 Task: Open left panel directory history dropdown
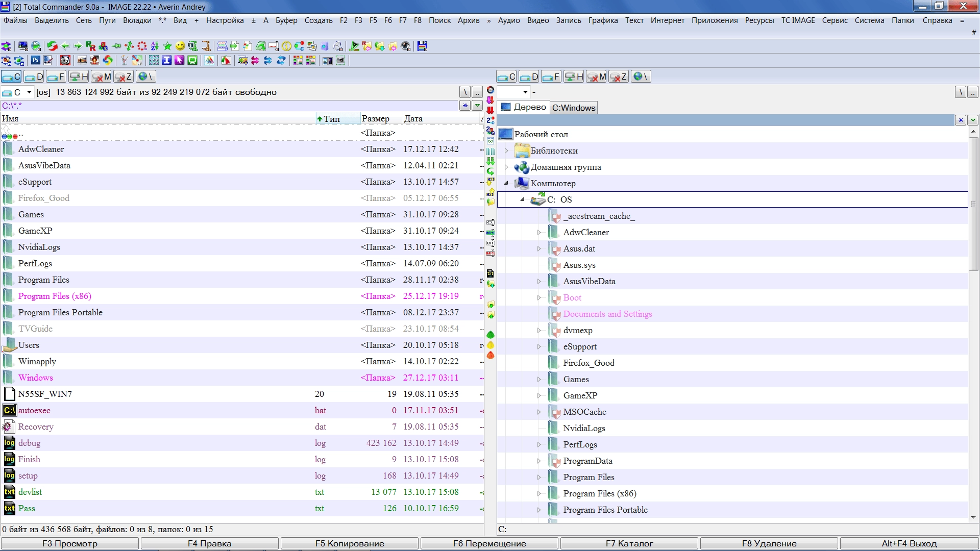477,106
